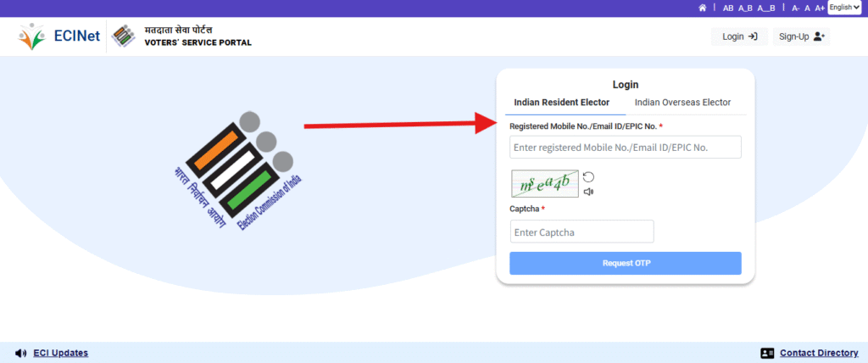Click the Sign-Up button in header

click(801, 36)
